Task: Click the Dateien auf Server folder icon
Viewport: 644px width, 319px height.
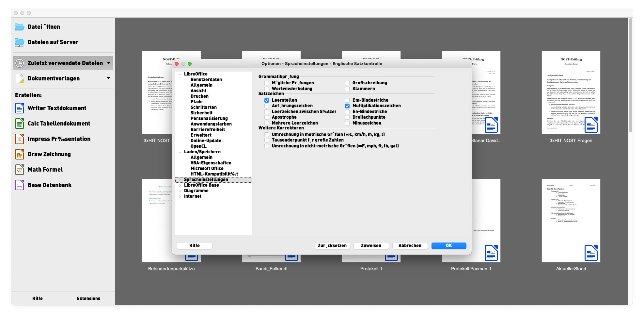Action: pyautogui.click(x=20, y=42)
